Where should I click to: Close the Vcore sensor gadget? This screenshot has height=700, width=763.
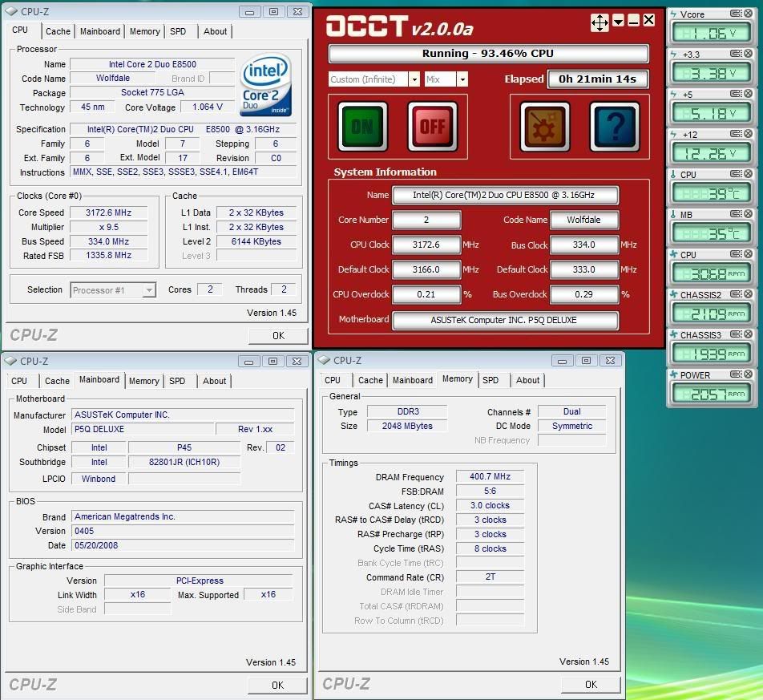(x=748, y=14)
